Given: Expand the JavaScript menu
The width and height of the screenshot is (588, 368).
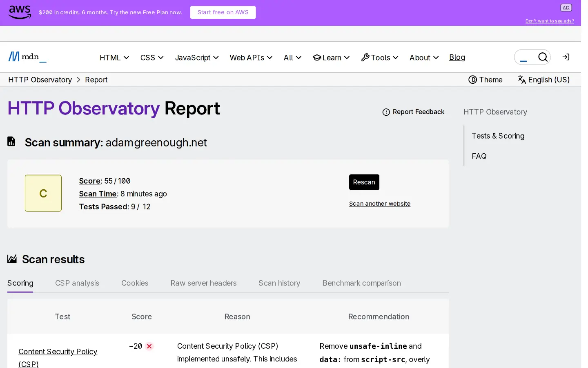Looking at the screenshot, I should click(197, 58).
